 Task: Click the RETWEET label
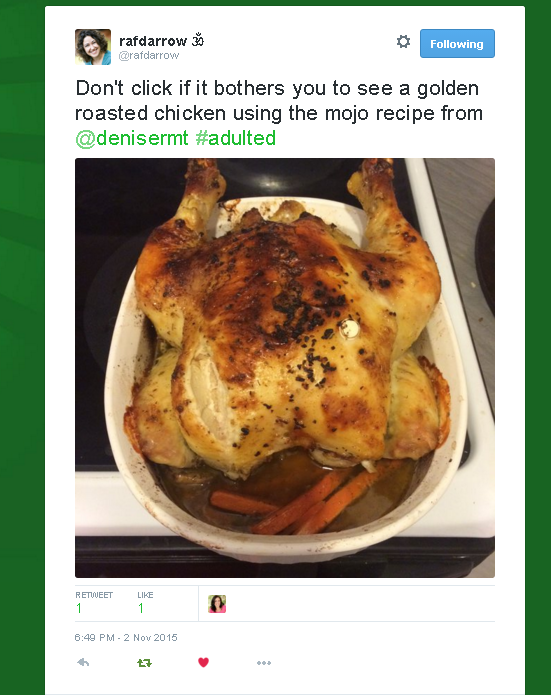[x=94, y=595]
